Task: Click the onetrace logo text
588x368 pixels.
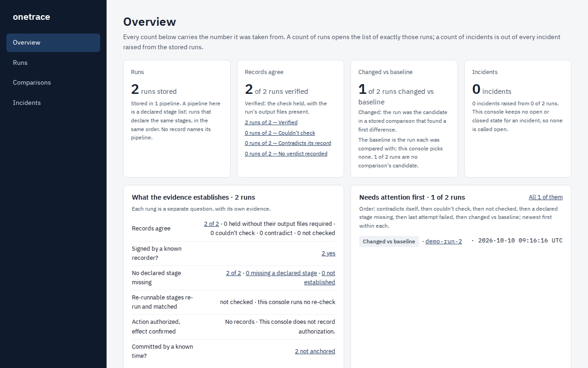Action: click(x=32, y=17)
